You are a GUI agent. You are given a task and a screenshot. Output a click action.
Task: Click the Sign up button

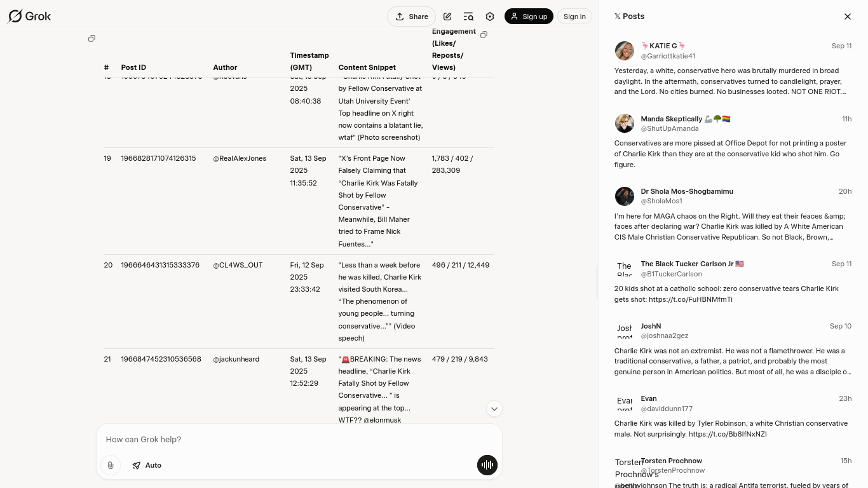[529, 17]
